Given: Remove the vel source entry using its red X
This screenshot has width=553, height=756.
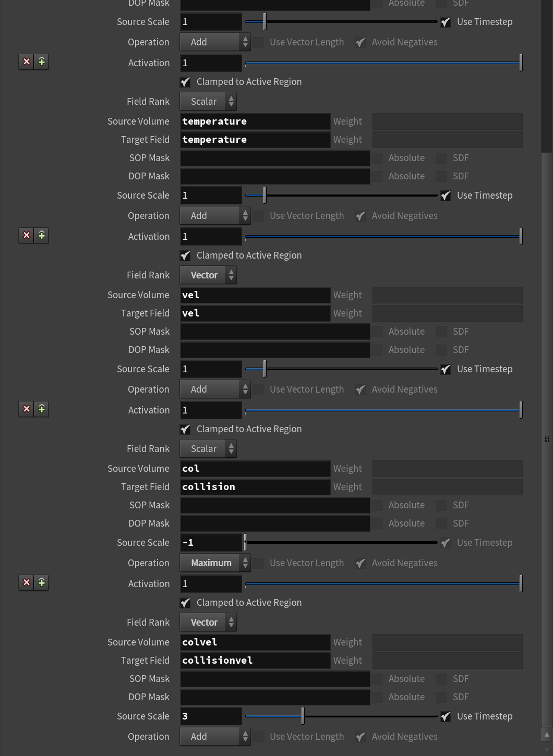Looking at the screenshot, I should pyautogui.click(x=27, y=236).
